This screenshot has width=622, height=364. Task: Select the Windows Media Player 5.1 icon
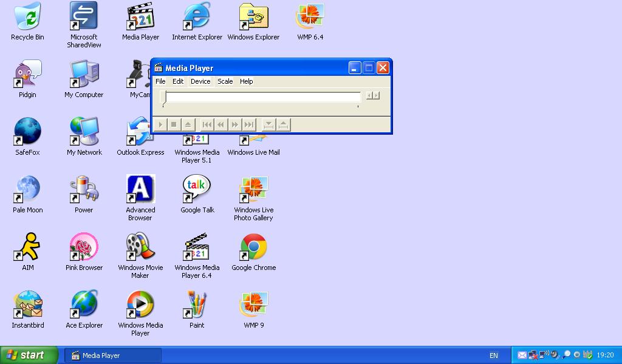[197, 149]
